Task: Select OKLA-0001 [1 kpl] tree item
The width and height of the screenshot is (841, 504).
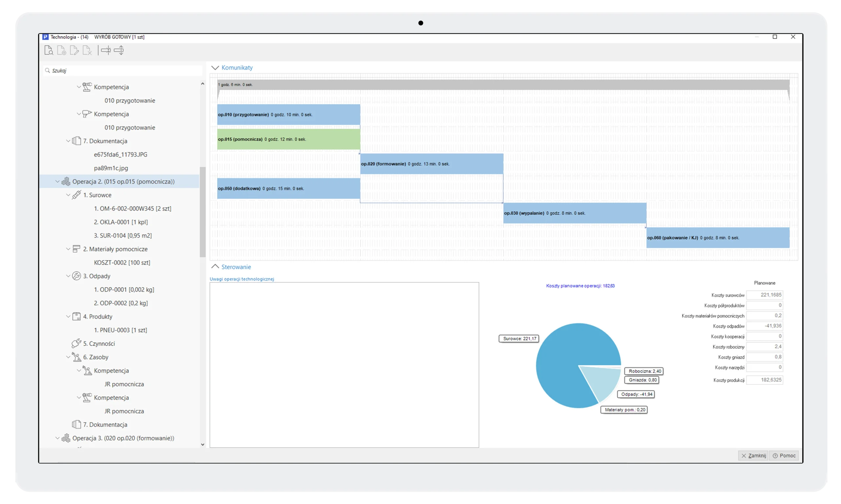Action: pyautogui.click(x=121, y=222)
